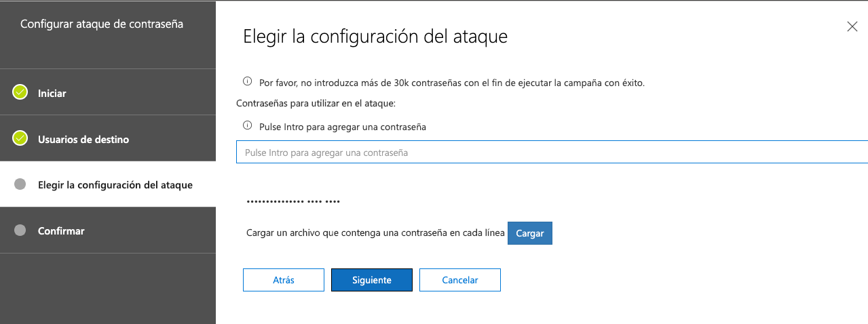Viewport: 868px width, 324px height.
Task: Go back with the Atrás button
Action: 284,280
